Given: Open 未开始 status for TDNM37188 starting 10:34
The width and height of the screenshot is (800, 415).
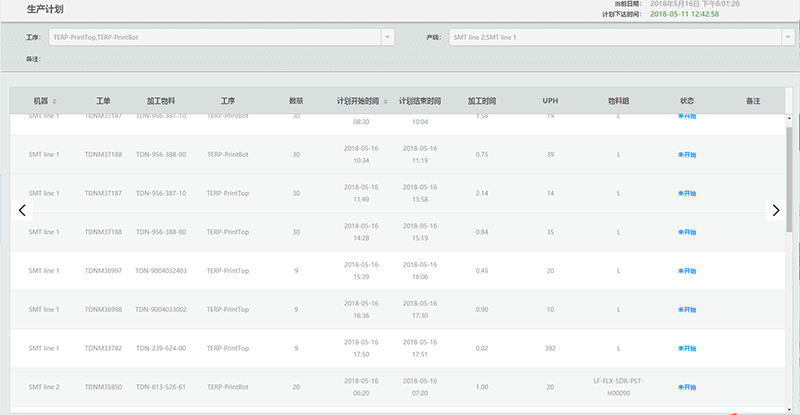Looking at the screenshot, I should tap(687, 154).
